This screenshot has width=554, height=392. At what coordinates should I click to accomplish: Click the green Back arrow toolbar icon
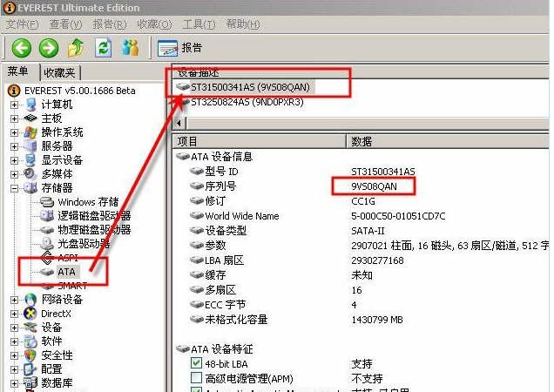(x=22, y=48)
